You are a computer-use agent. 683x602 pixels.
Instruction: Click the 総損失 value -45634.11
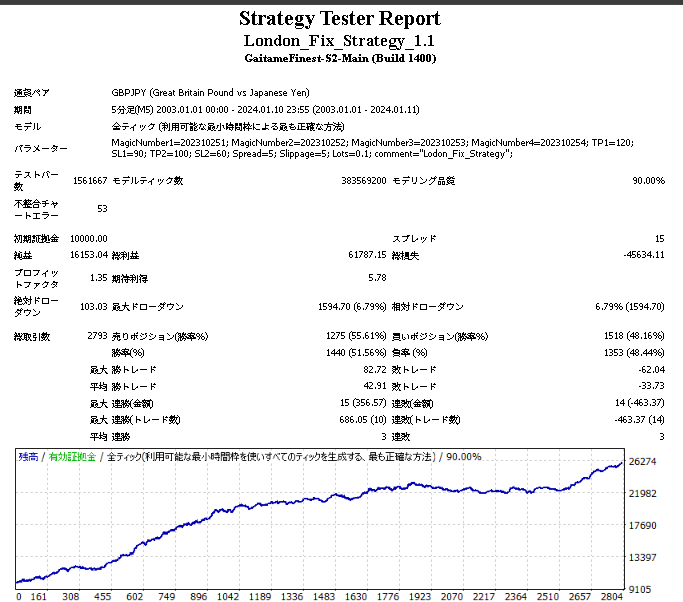(642, 256)
